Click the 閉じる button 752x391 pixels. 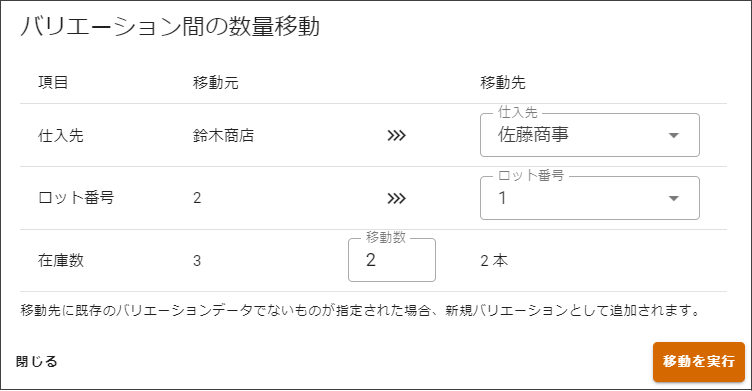coord(36,361)
